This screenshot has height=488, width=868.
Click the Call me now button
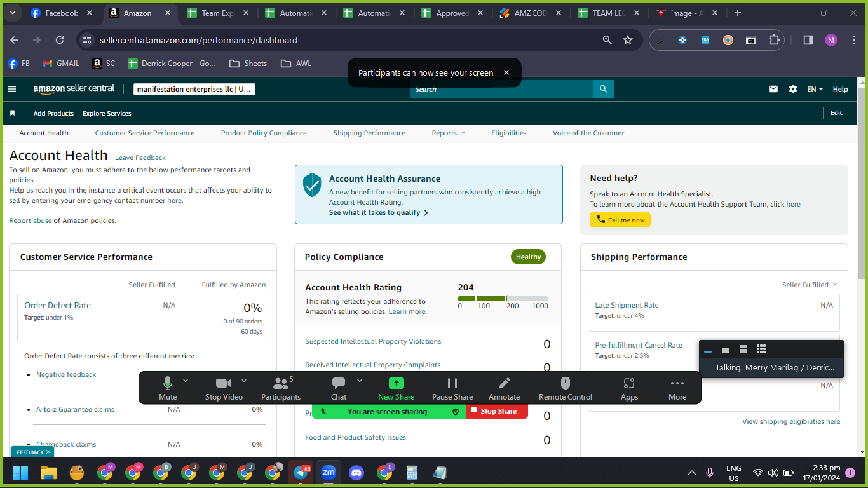point(620,220)
